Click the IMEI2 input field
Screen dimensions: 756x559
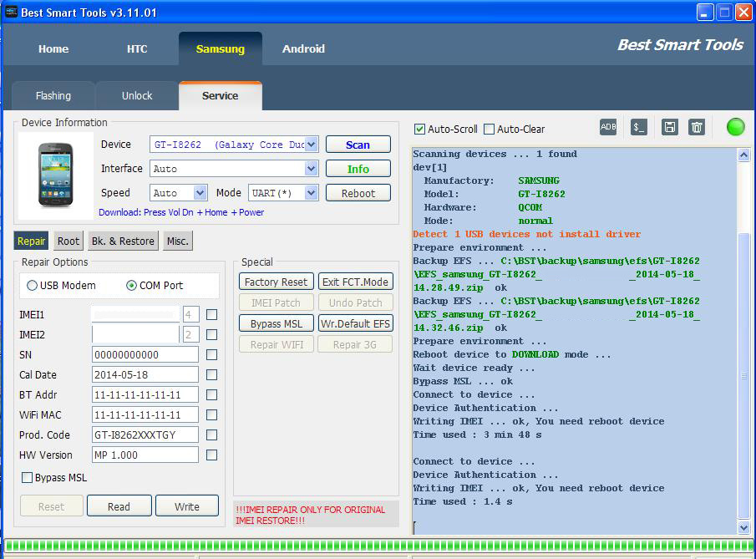click(x=135, y=335)
